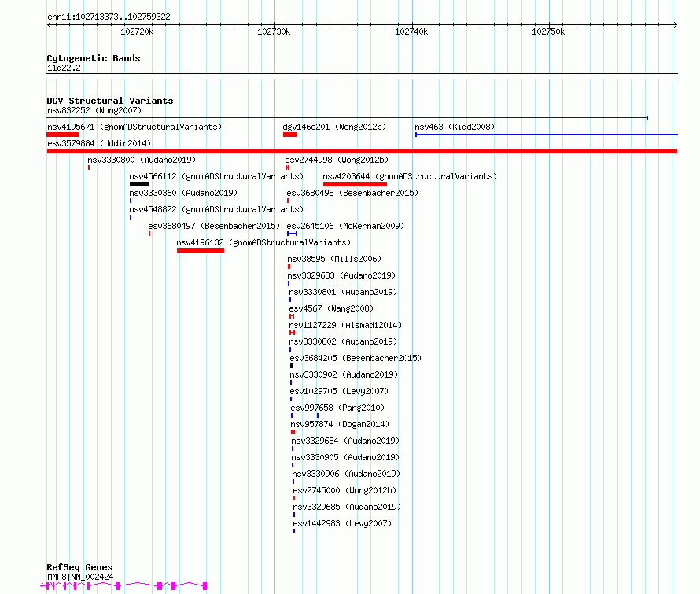This screenshot has width=700, height=594.
Task: Select nsv3329685 (Audano2019) label
Action: click(348, 507)
